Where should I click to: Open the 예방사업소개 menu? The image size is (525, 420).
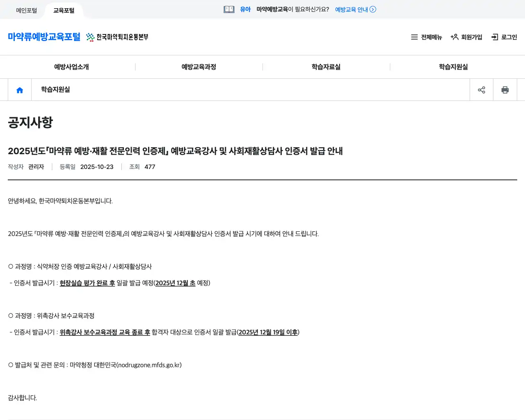coord(71,66)
